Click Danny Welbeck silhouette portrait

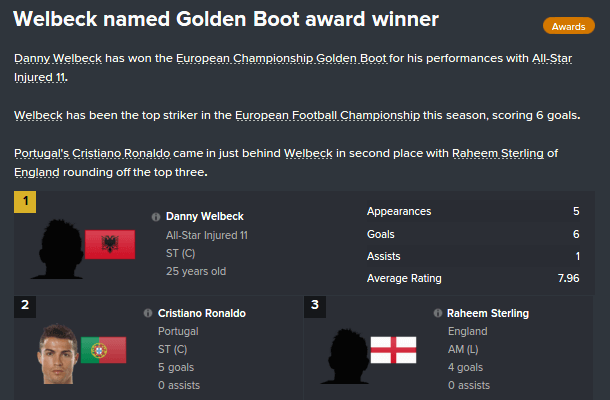[x=58, y=249]
